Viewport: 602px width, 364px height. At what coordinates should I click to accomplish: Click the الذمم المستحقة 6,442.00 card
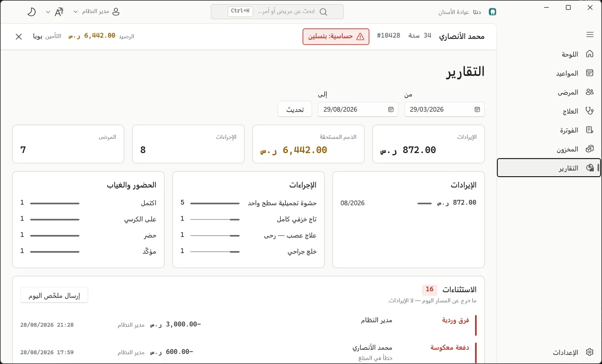point(308,144)
